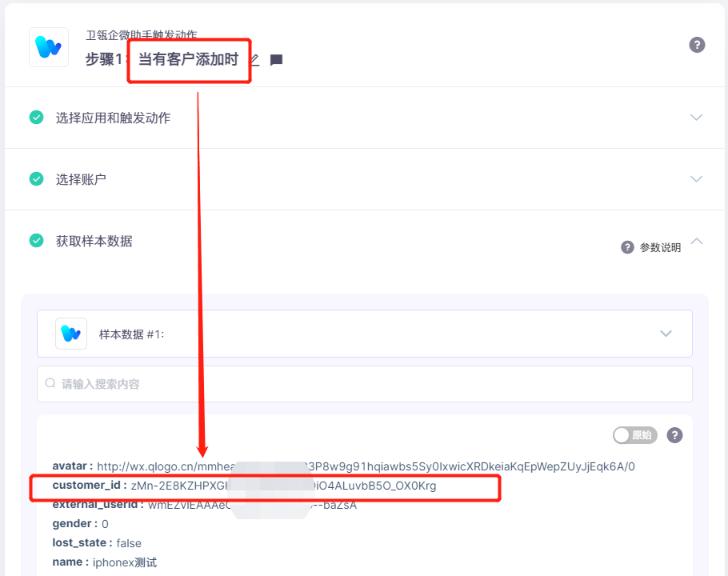Click the app logo in 样本数据 #1 box
The width and height of the screenshot is (728, 576).
[x=71, y=334]
